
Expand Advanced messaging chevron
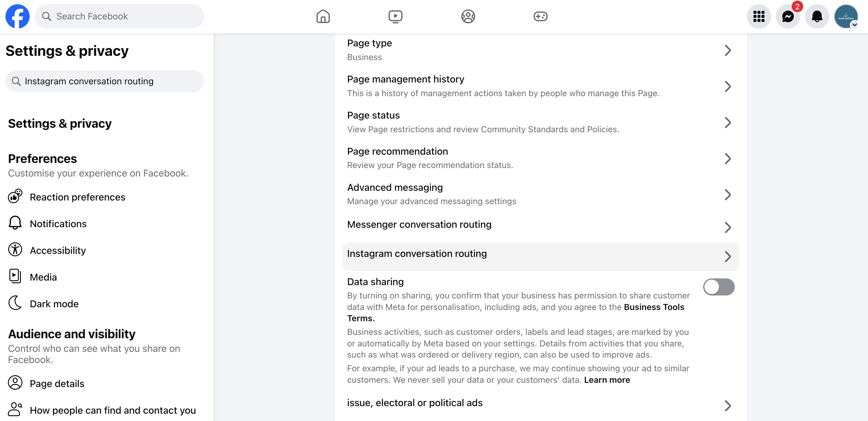point(727,195)
